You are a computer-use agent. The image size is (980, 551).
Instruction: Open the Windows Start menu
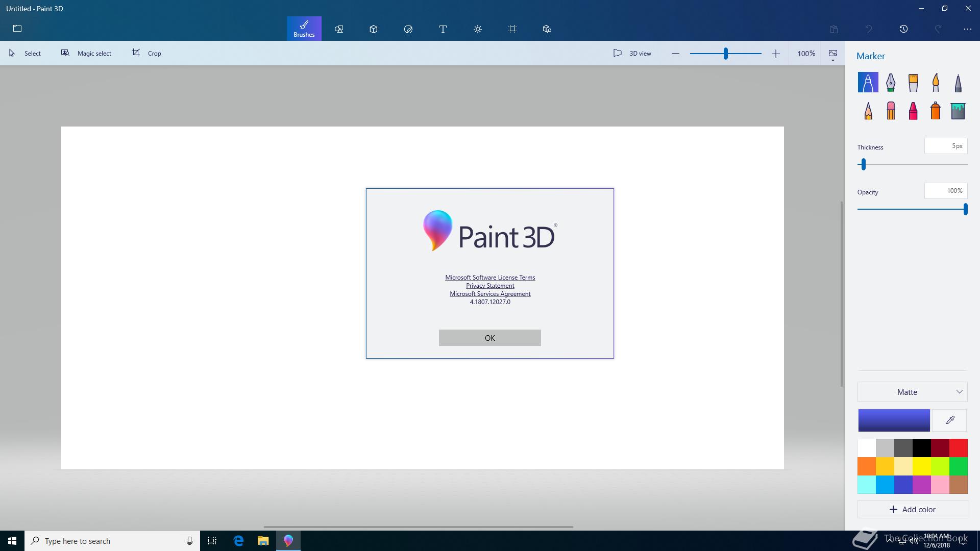12,541
